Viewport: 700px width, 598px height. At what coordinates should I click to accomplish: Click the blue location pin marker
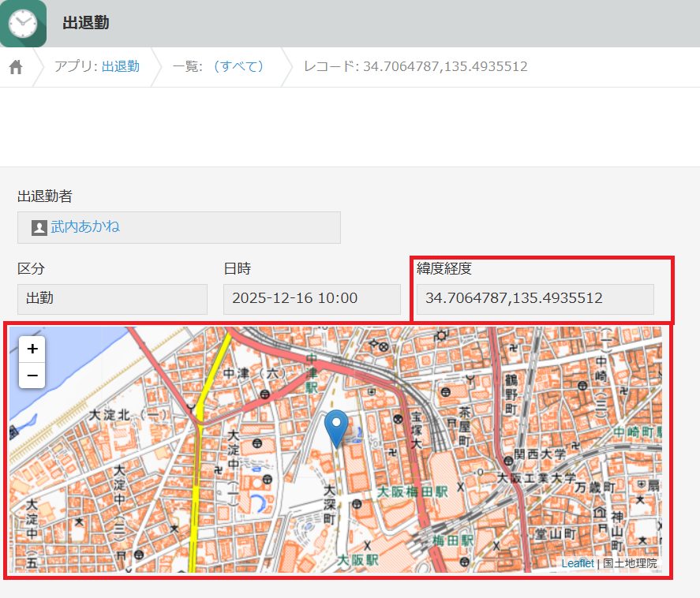click(339, 428)
